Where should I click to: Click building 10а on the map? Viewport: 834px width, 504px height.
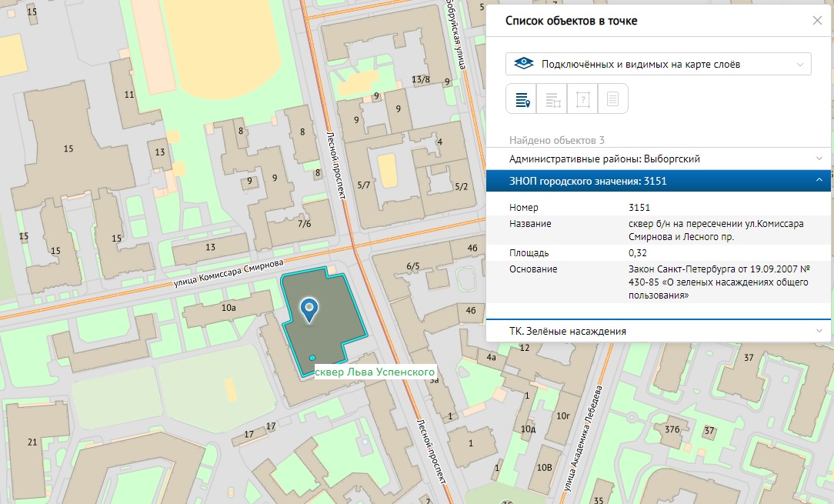coord(228,309)
